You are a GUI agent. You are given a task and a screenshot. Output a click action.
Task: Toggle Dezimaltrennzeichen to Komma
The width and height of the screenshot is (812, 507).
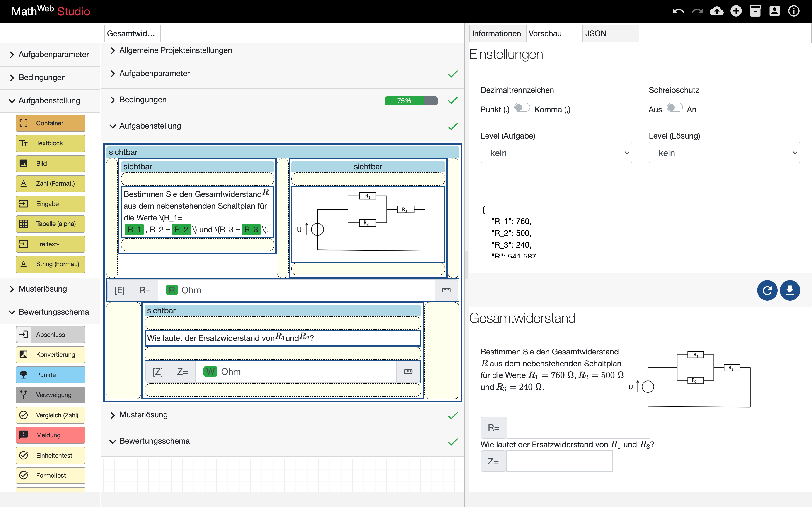point(522,108)
